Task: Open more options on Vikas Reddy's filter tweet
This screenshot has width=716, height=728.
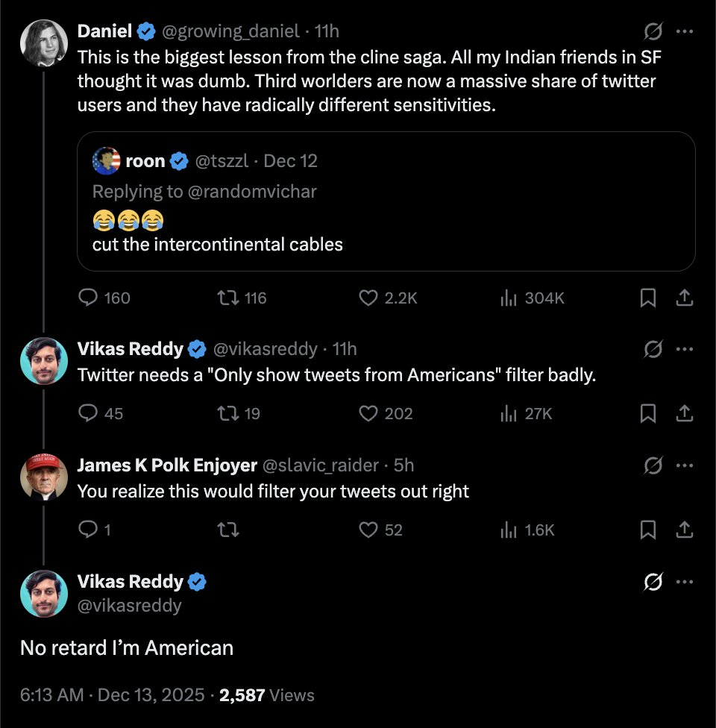Action: click(x=684, y=349)
